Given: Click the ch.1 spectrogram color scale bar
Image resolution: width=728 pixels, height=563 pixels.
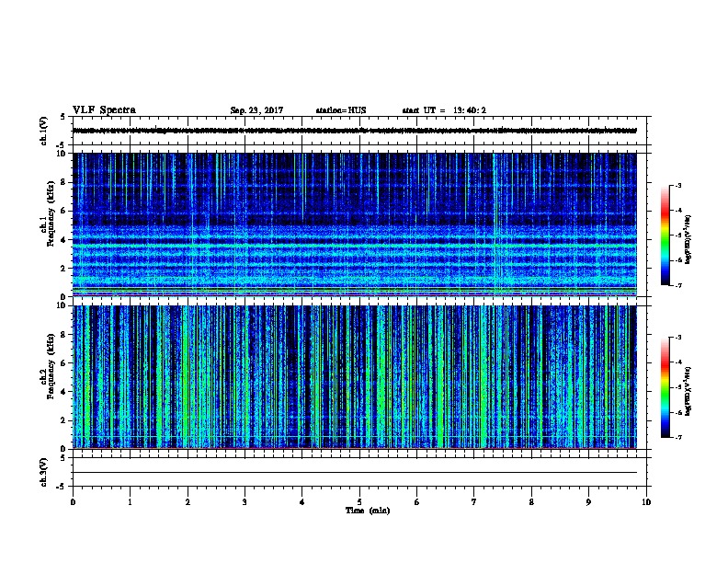Looking at the screenshot, I should pyautogui.click(x=665, y=236).
